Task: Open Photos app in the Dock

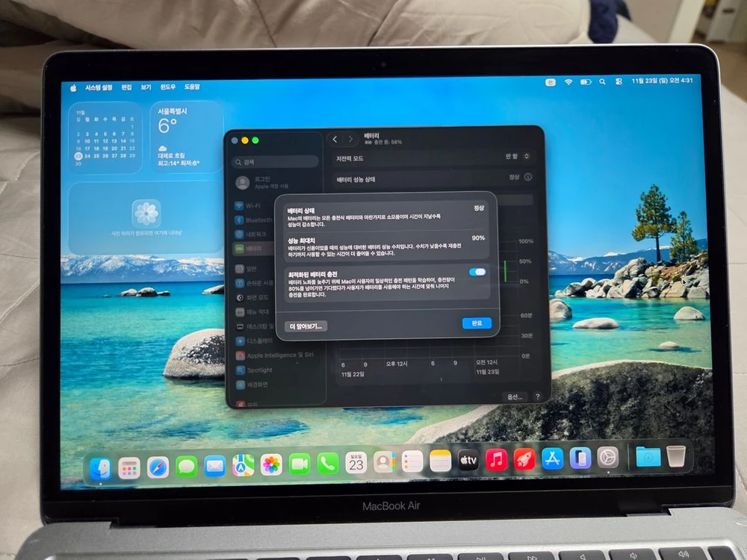Action: click(271, 464)
